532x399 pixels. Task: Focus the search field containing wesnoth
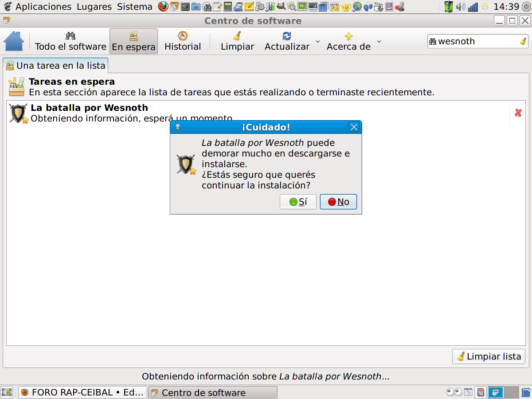click(477, 41)
